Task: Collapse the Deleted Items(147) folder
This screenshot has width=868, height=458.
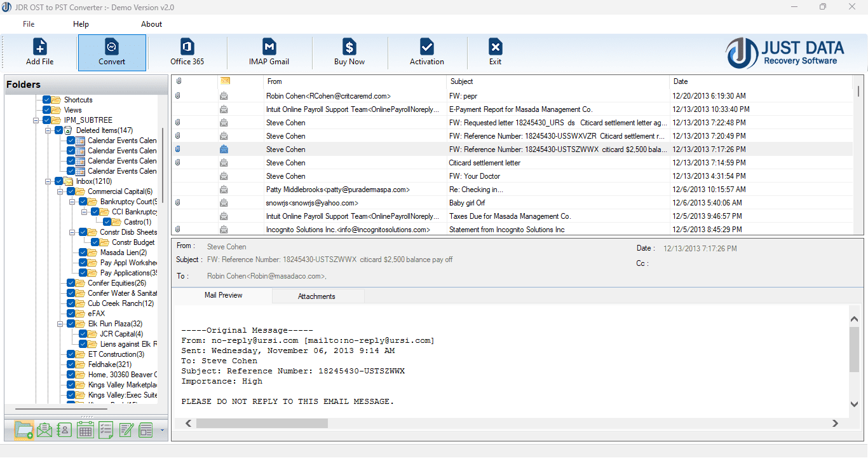Action: tap(49, 130)
